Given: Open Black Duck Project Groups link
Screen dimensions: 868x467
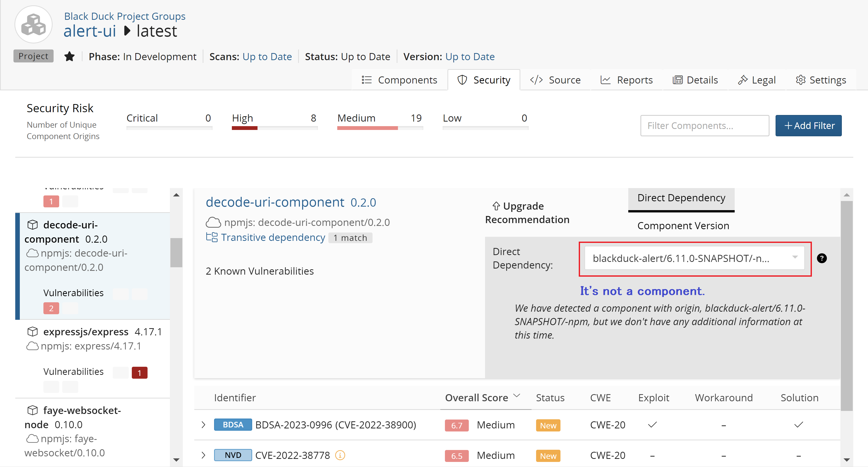Looking at the screenshot, I should pyautogui.click(x=125, y=16).
